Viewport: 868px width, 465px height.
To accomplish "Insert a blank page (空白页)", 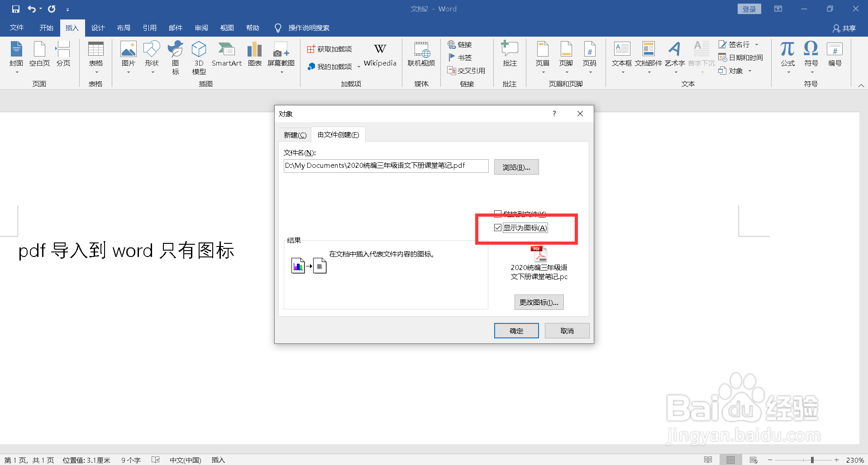I will click(x=40, y=54).
